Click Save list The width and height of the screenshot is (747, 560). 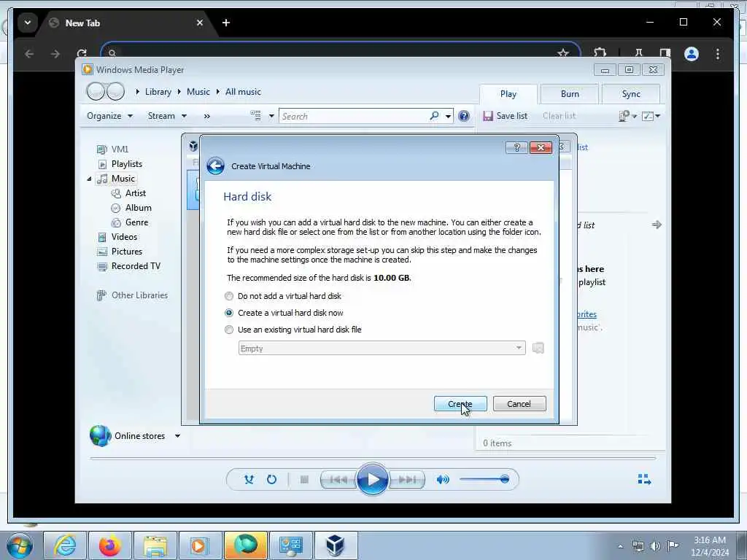[x=505, y=116]
